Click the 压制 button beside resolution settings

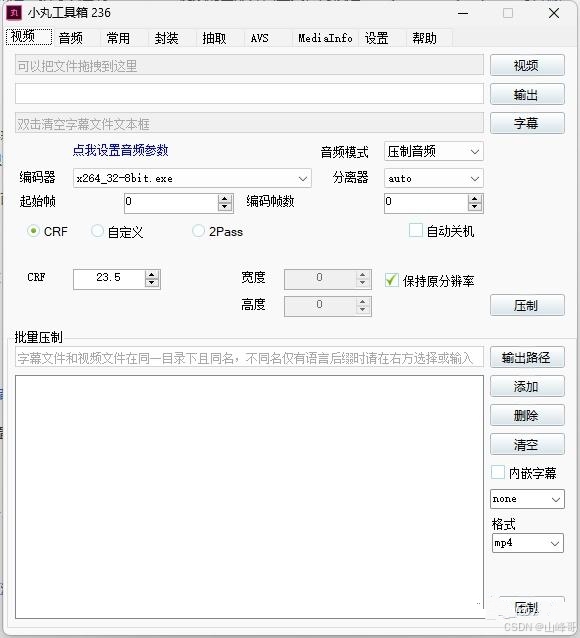click(x=527, y=305)
